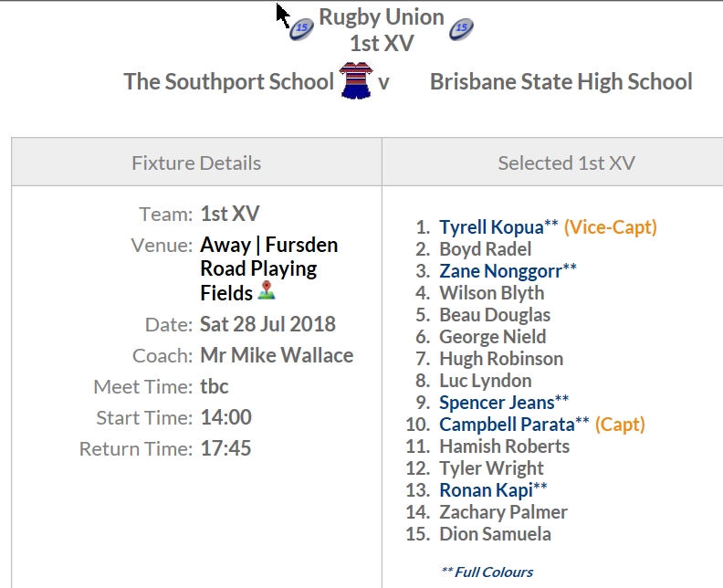Image resolution: width=723 pixels, height=588 pixels.
Task: Click the right rugby ball icon
Action: point(461,29)
